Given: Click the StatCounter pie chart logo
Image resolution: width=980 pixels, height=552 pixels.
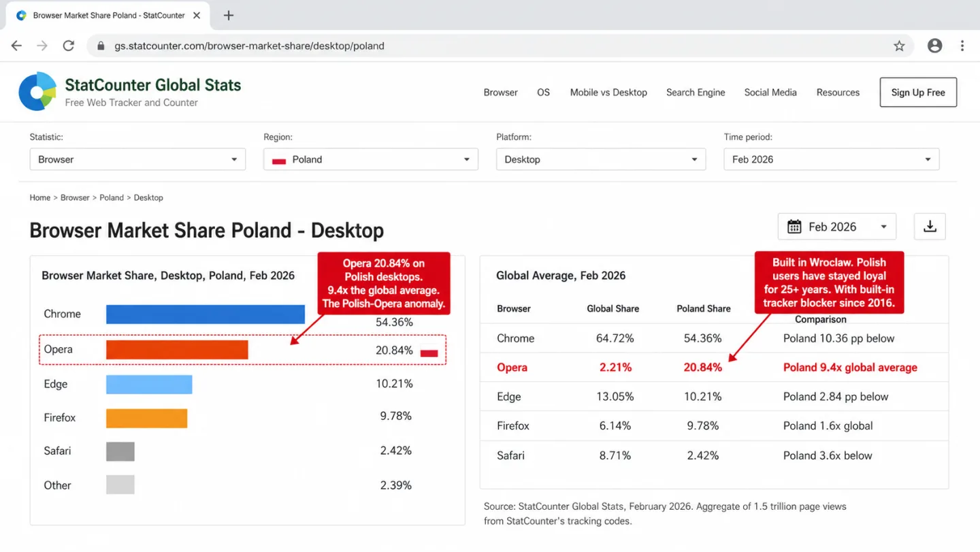Looking at the screenshot, I should pos(37,92).
